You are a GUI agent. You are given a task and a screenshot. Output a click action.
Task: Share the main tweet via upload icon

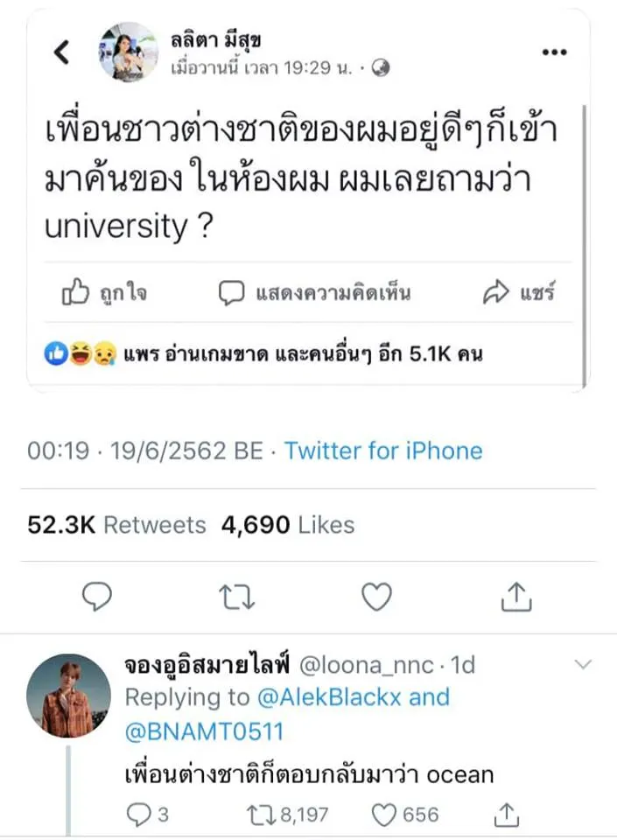[x=517, y=597]
